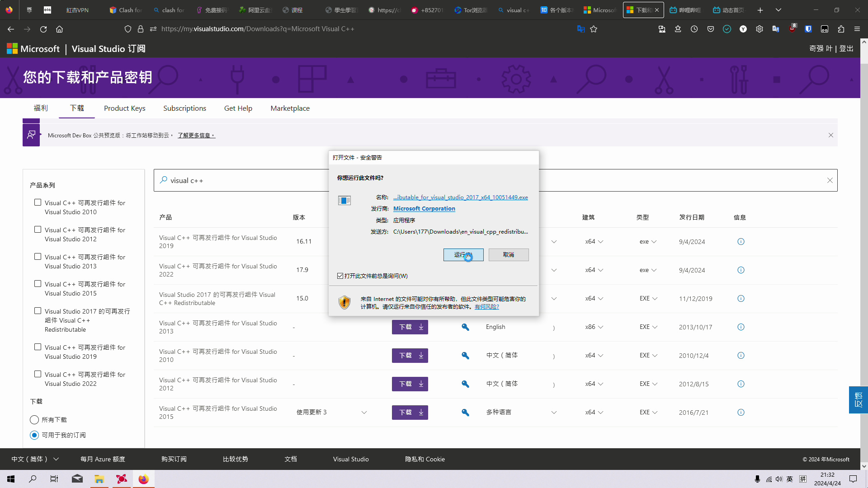Go to browser home page icon
The height and width of the screenshot is (488, 868).
(59, 29)
